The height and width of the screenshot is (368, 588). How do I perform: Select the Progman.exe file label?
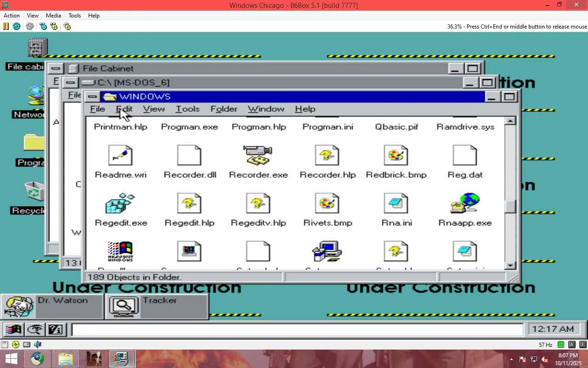[x=189, y=127]
